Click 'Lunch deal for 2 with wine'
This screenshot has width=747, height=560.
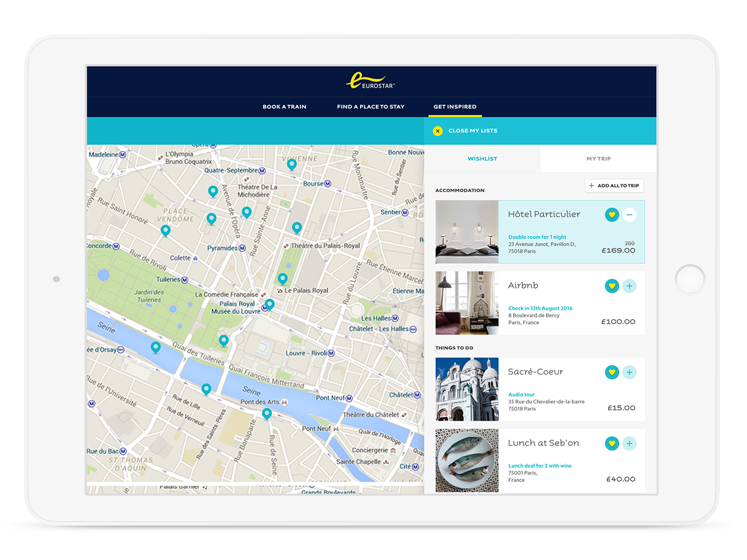[540, 466]
